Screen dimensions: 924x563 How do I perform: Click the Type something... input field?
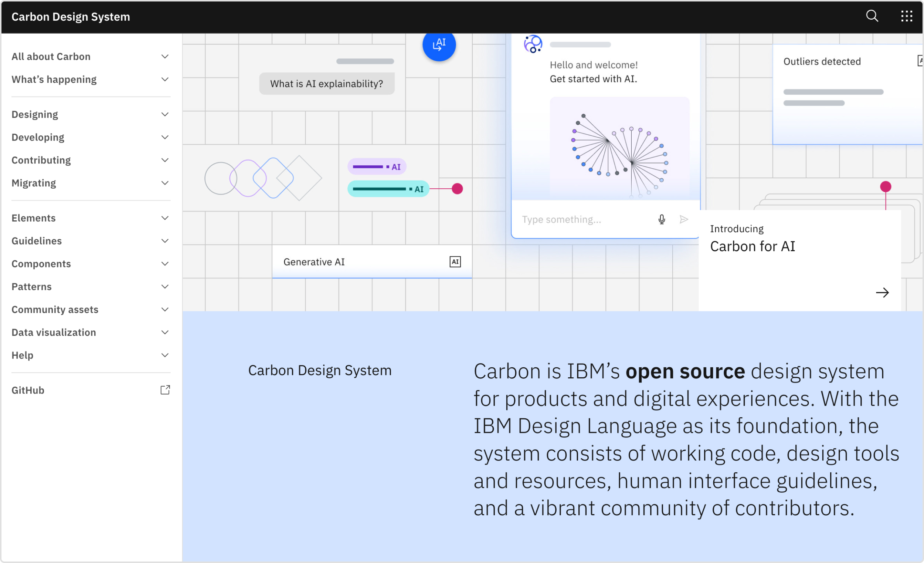(605, 220)
